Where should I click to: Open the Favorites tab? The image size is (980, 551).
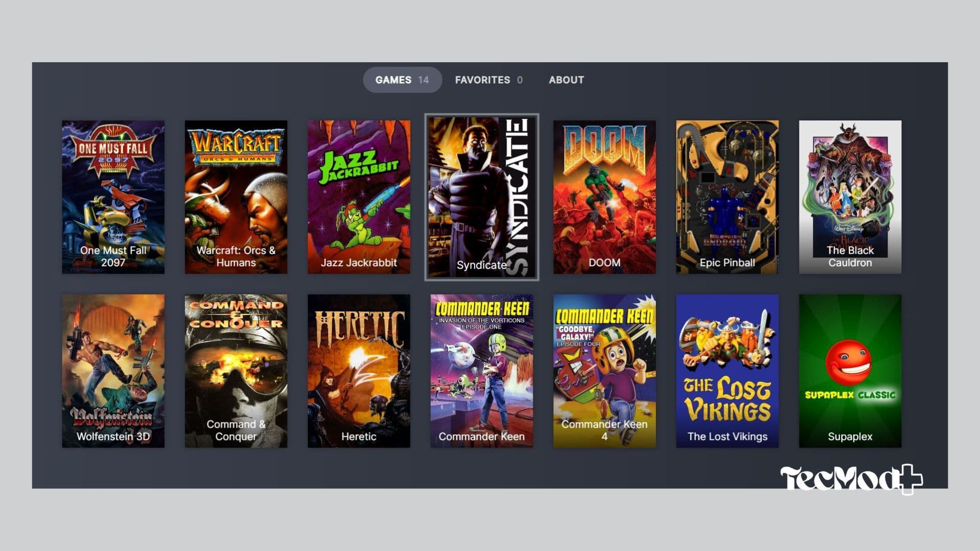coord(488,80)
